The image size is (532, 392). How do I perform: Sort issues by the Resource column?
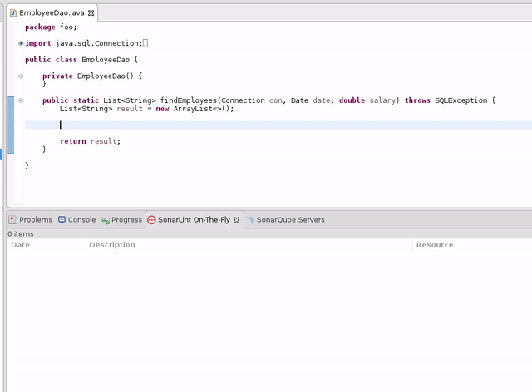coord(472,245)
